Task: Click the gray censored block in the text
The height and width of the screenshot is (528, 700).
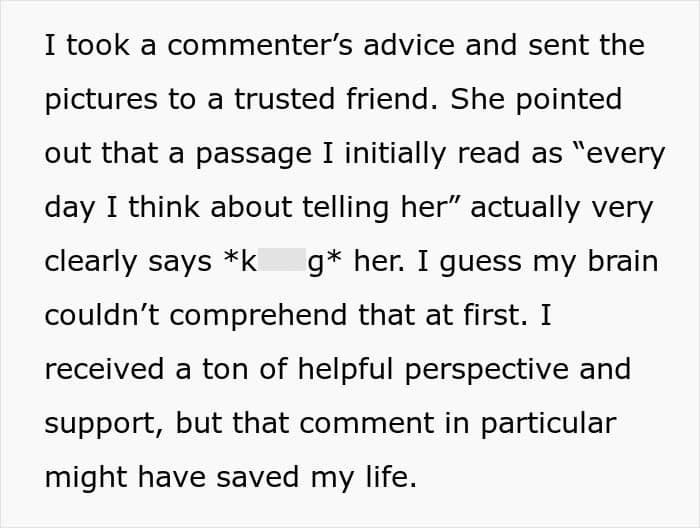Action: click(282, 262)
